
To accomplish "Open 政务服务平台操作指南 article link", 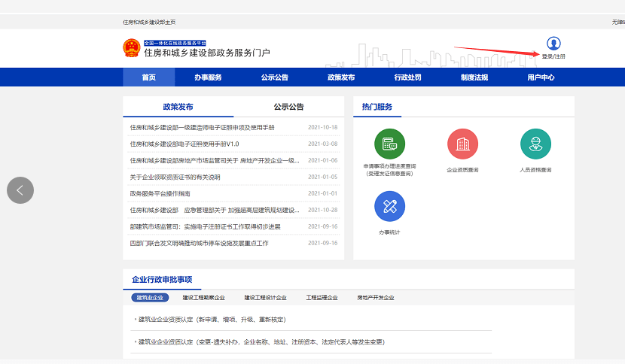I will [x=160, y=193].
